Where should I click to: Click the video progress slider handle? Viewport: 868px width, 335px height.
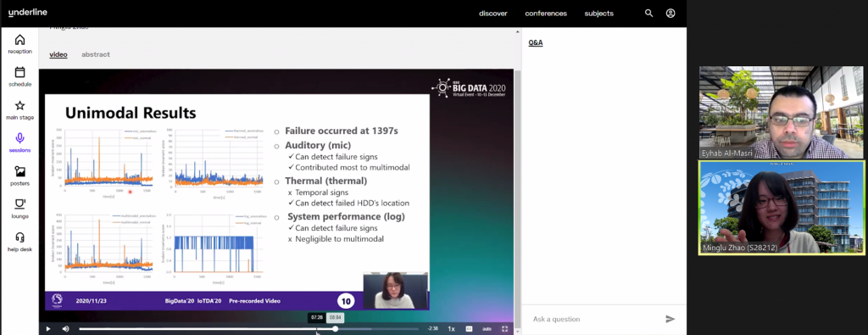pos(336,329)
